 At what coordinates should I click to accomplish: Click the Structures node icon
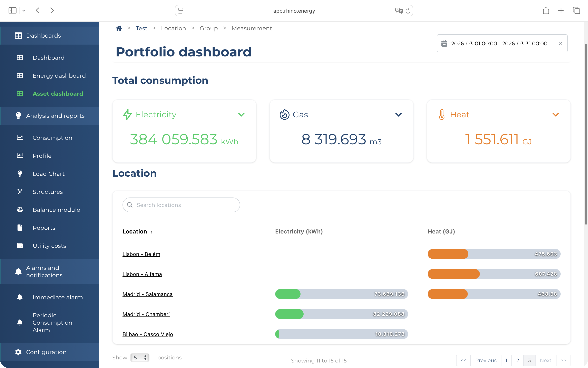point(20,192)
